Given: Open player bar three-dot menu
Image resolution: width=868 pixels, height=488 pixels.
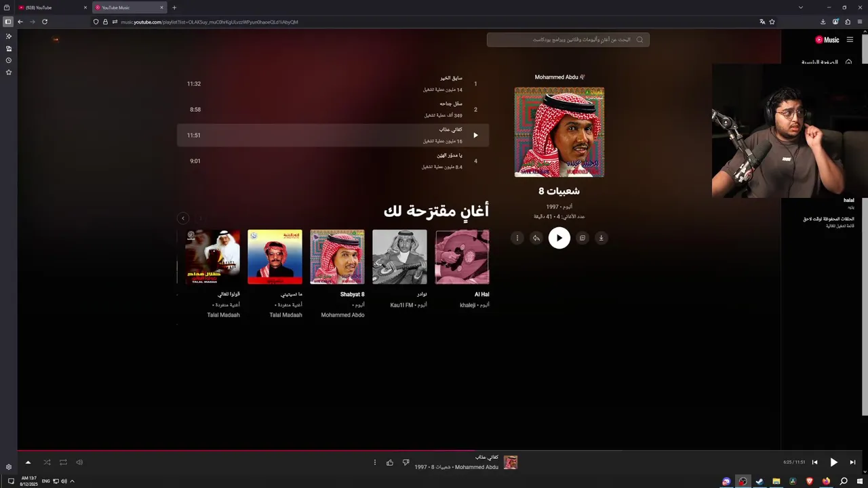Looking at the screenshot, I should (x=374, y=462).
